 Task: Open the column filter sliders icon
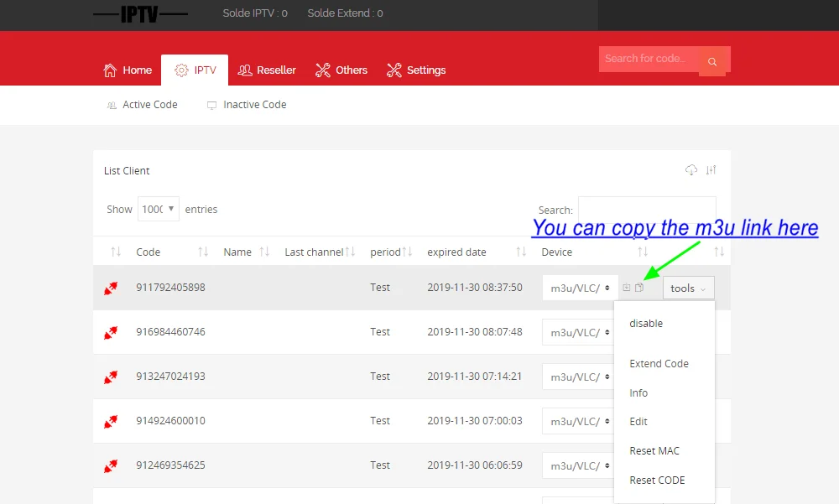[711, 170]
